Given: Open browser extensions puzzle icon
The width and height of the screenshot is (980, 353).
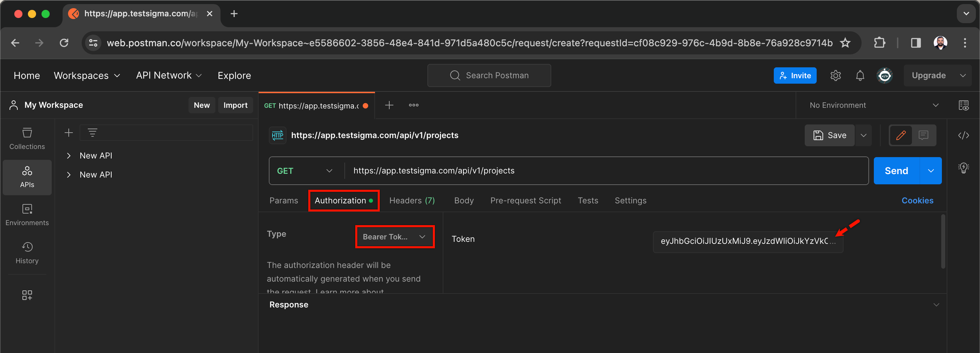Looking at the screenshot, I should tap(879, 43).
